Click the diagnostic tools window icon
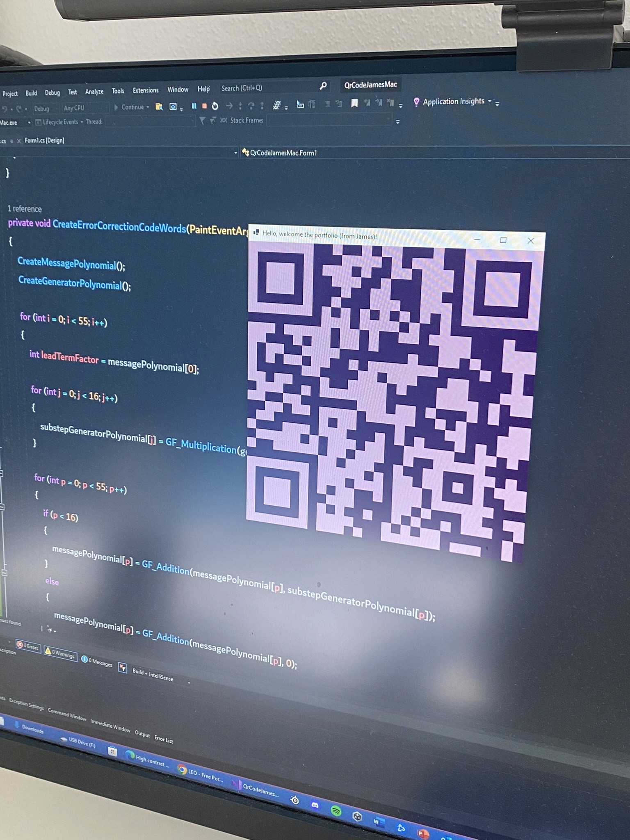 tap(173, 107)
